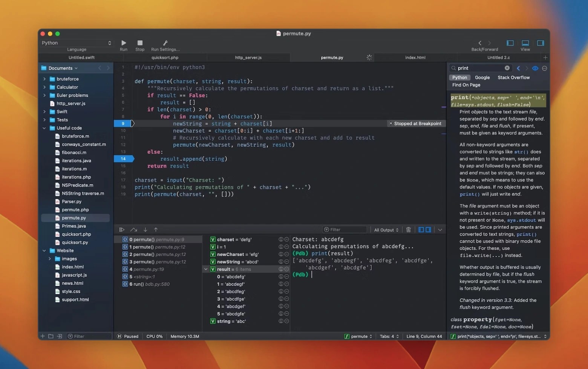Open the language selector dropdown showing Python
588x369 pixels.
pos(76,43)
